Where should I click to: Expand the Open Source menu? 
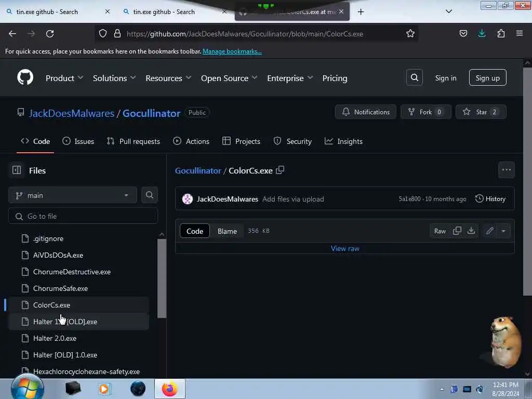click(229, 78)
